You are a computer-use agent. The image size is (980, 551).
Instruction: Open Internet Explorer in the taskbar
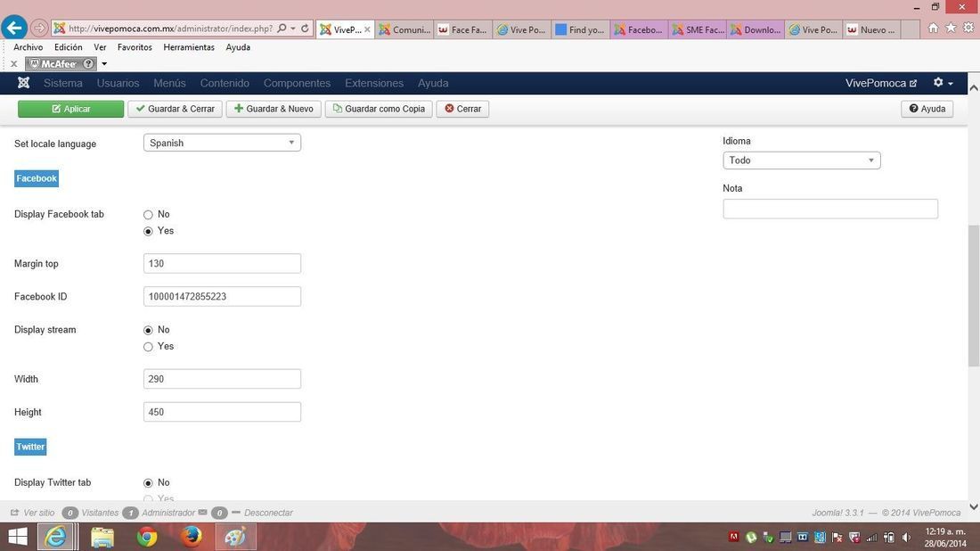point(57,537)
